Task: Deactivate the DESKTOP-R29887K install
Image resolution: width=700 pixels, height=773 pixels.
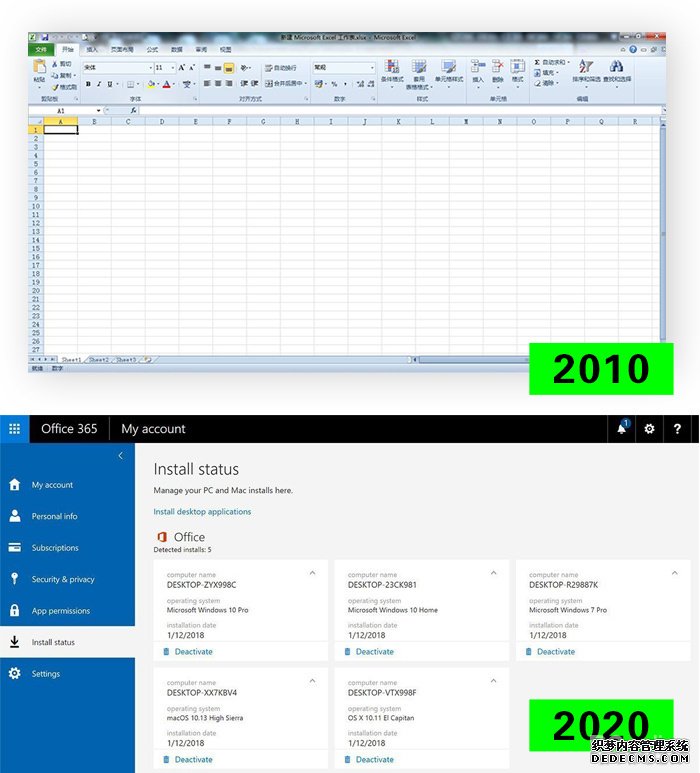Action: coord(550,652)
